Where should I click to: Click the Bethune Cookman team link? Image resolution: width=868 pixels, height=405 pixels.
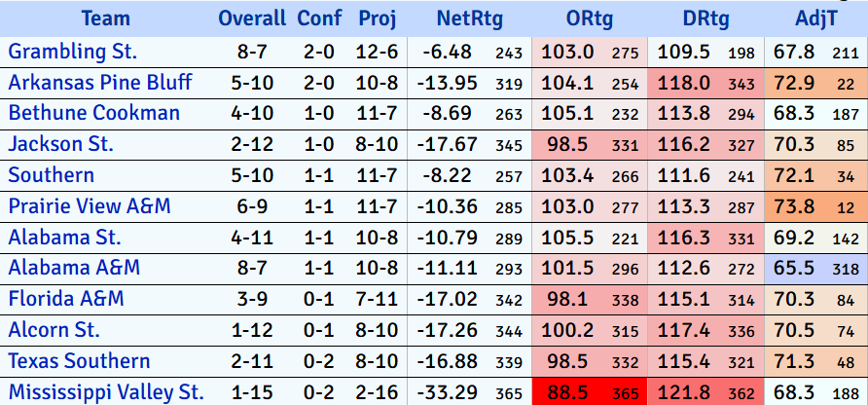pos(94,113)
